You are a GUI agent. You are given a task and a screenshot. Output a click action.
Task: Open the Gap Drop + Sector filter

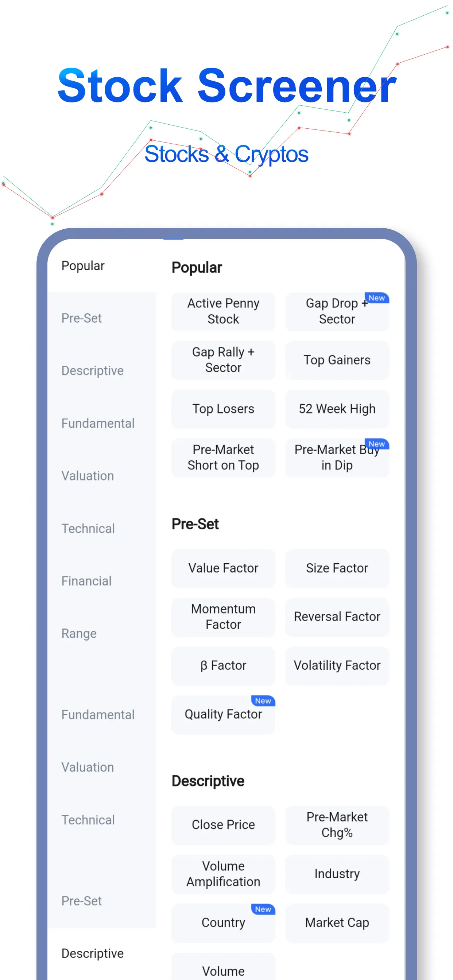pos(337,312)
